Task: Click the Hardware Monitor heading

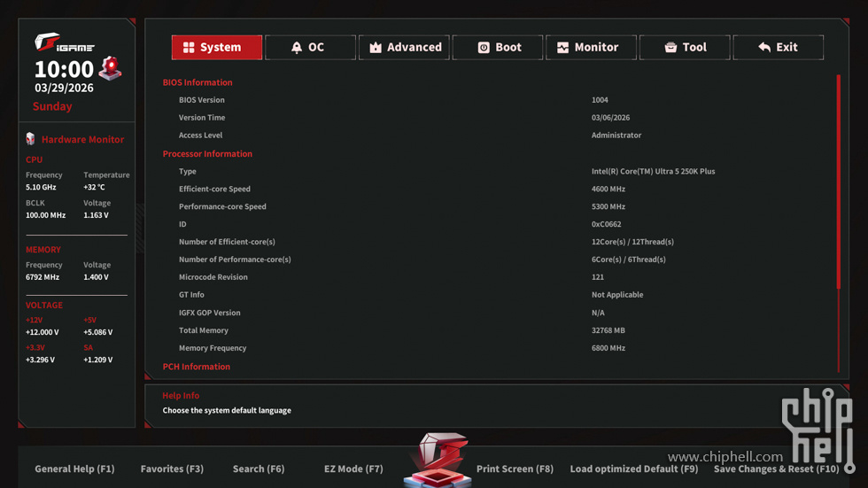Action: tap(82, 139)
